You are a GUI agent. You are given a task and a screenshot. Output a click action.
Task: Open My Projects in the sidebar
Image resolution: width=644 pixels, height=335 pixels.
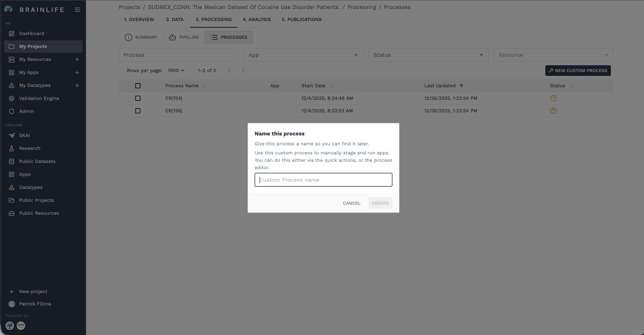(43, 46)
